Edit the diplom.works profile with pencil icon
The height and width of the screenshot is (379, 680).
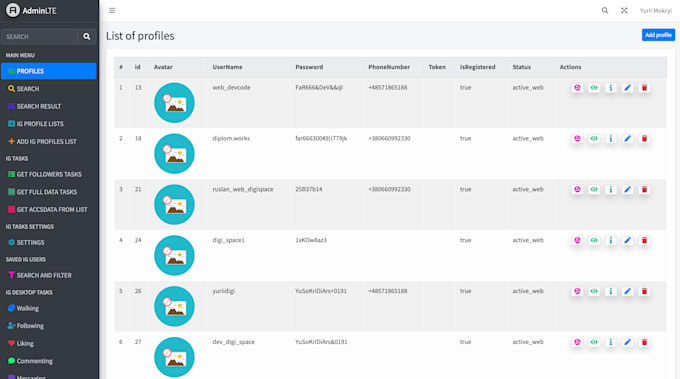(x=628, y=139)
